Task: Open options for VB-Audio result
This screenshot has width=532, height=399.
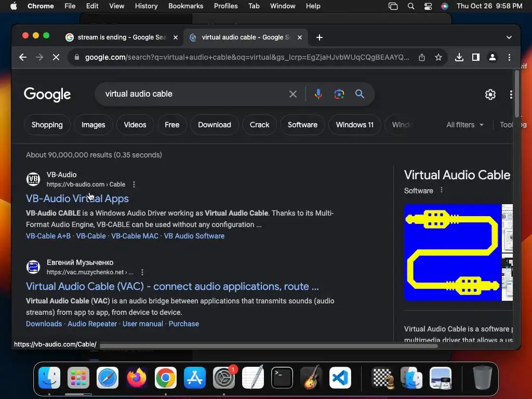Action: click(134, 184)
